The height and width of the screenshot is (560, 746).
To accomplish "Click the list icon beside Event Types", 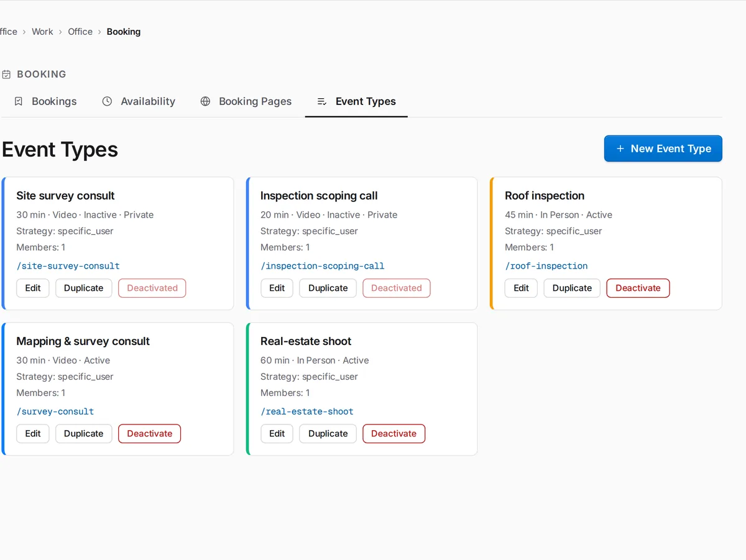I will 322,101.
